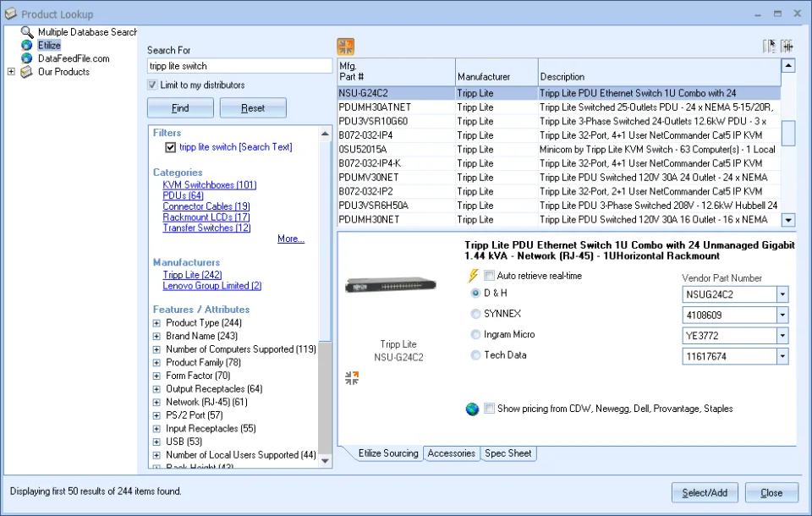812x516 pixels.
Task: Uncheck the tripp lite switch search text filter
Action: pos(170,147)
